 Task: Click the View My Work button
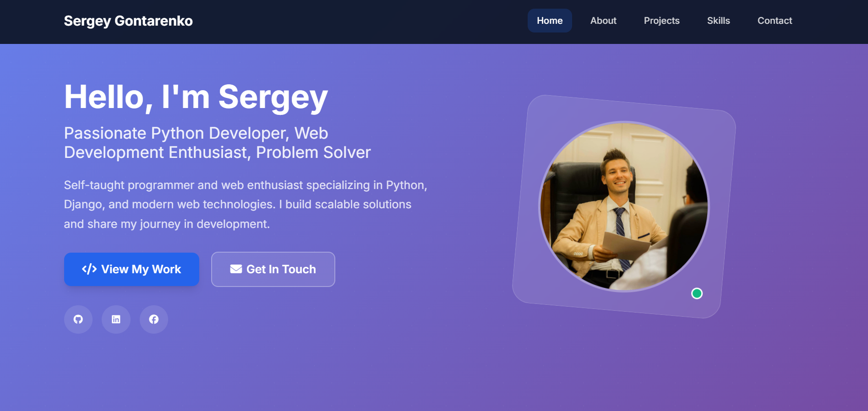[x=131, y=269]
